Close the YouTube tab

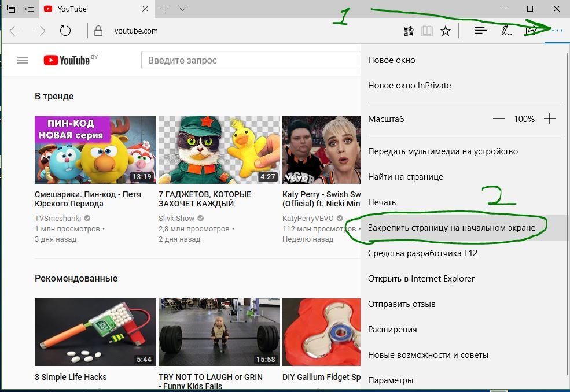coord(145,9)
